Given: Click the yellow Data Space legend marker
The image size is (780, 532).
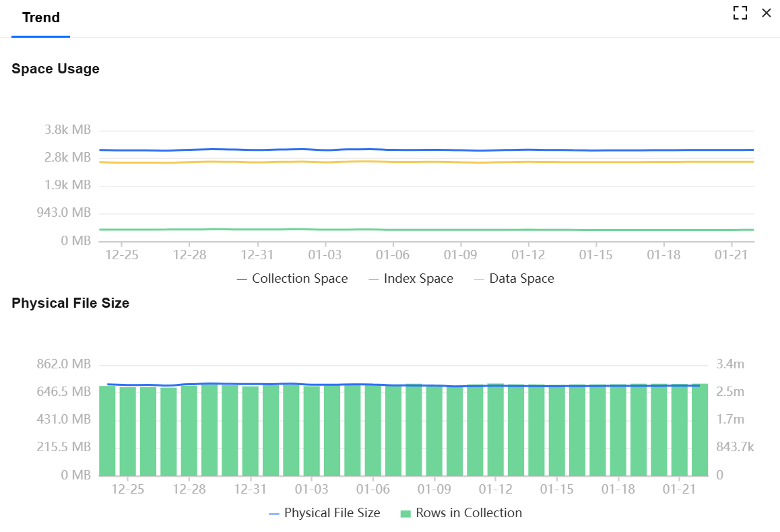Looking at the screenshot, I should click(x=479, y=279).
